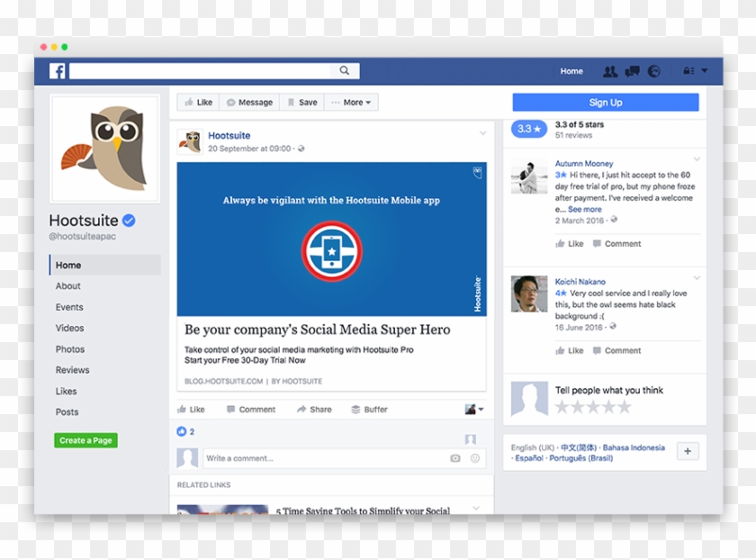This screenshot has width=756, height=560.
Task: Click the Buffer button on the post
Action: (369, 410)
